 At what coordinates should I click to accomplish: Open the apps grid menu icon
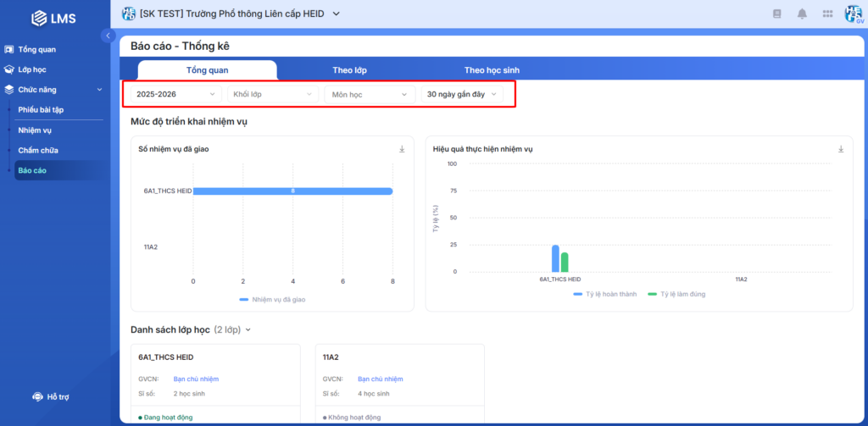pos(827,14)
